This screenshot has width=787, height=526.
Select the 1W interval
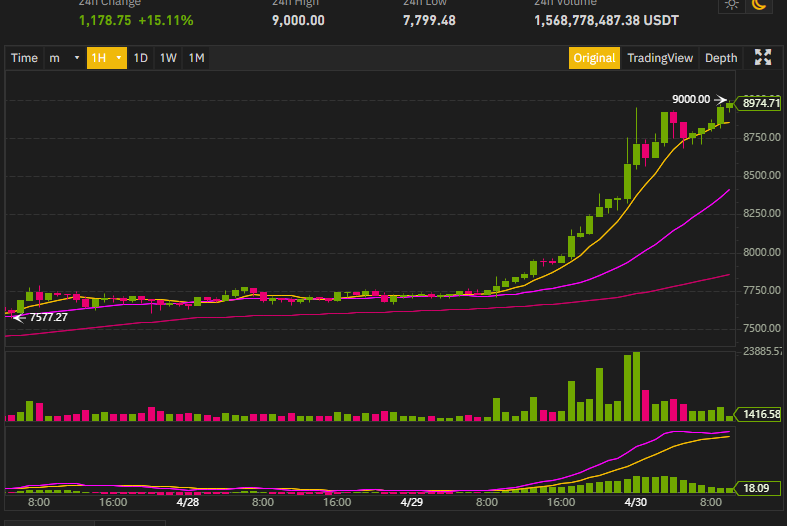click(x=168, y=58)
